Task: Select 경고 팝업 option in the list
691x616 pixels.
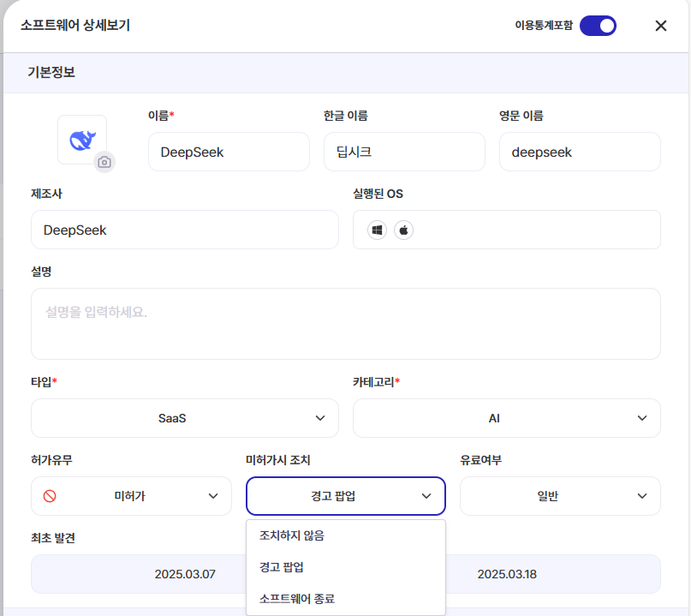Action: 346,567
